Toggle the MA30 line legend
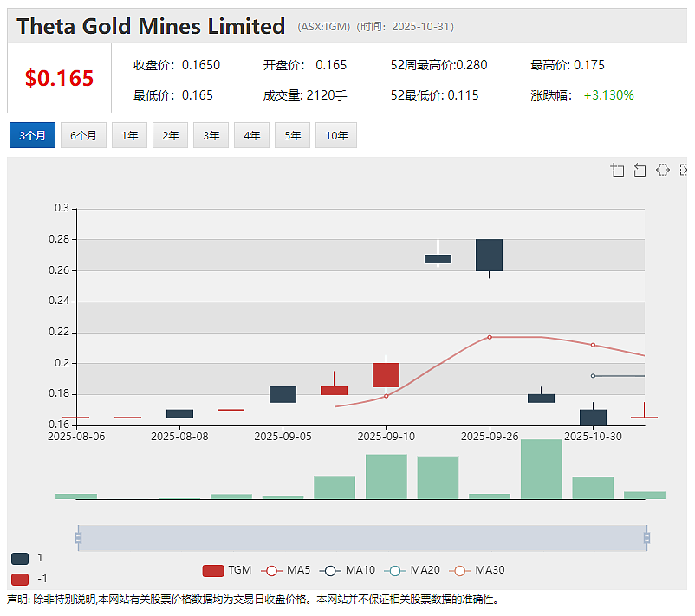The height and width of the screenshot is (616, 695). (x=477, y=570)
